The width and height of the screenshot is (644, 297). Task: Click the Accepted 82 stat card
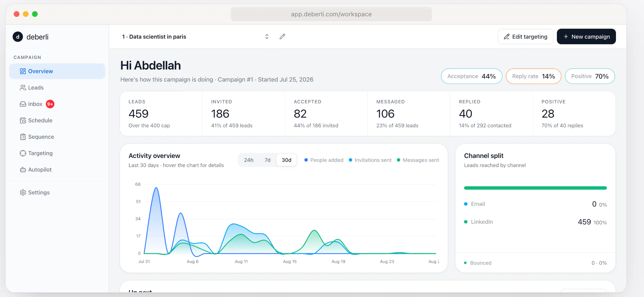pyautogui.click(x=326, y=114)
